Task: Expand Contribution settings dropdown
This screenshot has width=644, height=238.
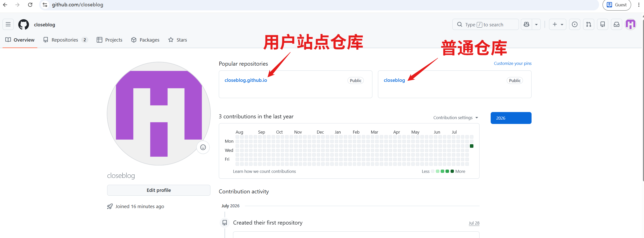Action: point(456,118)
